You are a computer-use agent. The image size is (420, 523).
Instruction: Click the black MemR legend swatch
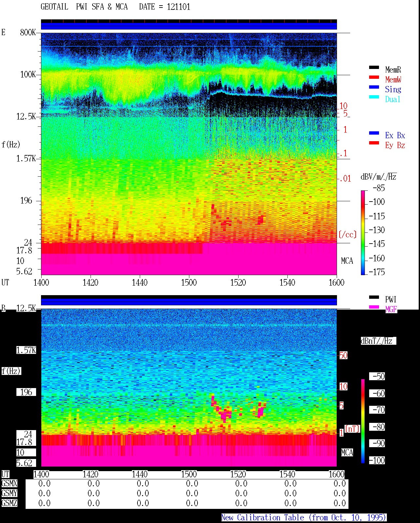tap(374, 68)
